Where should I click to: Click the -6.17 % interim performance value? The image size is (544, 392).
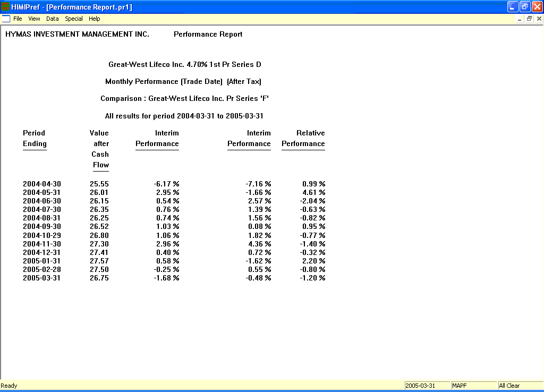coord(166,184)
